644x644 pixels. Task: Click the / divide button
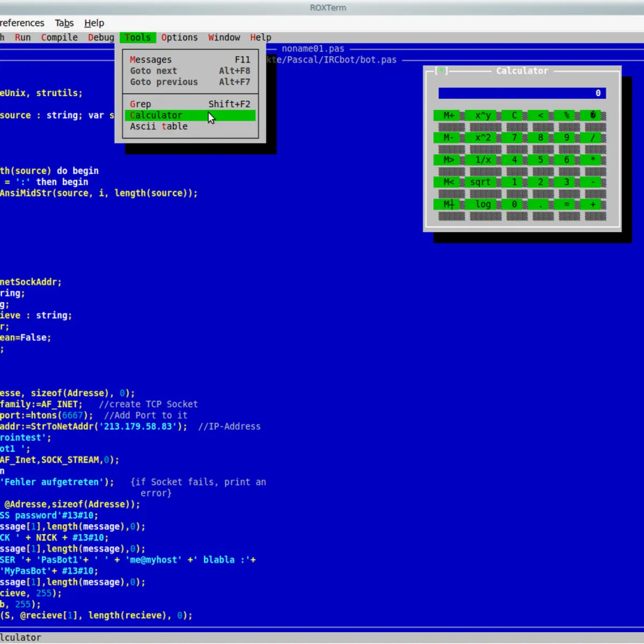tap(591, 137)
